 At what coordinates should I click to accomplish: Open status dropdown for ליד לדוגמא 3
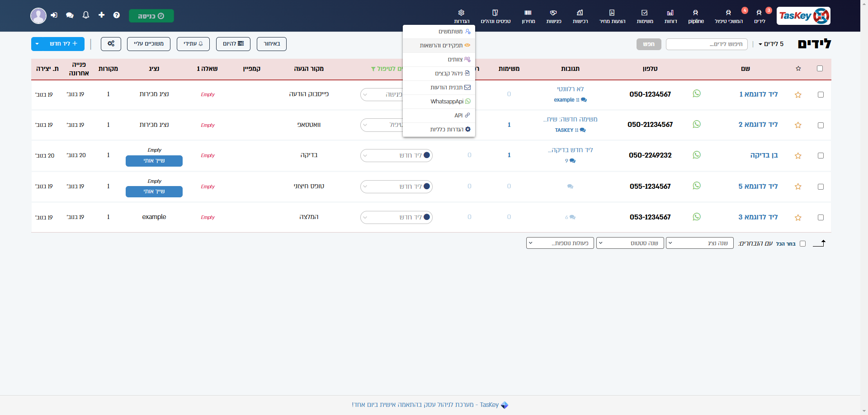[x=396, y=218]
